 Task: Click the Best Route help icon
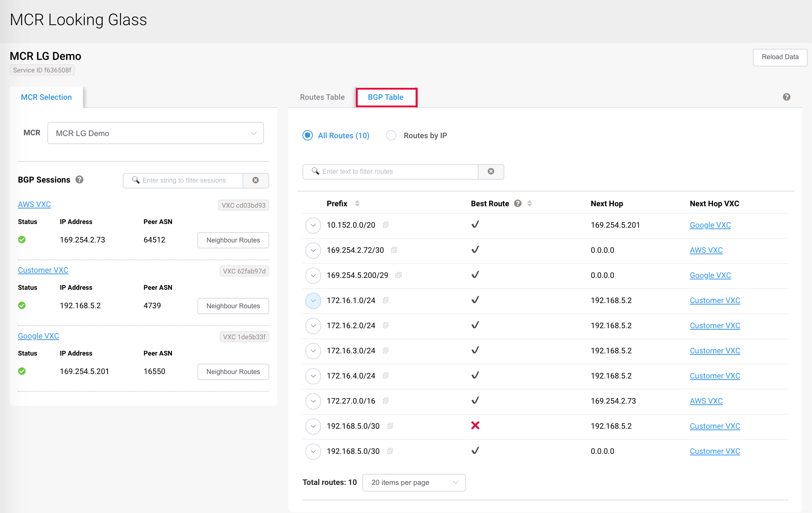pos(518,203)
